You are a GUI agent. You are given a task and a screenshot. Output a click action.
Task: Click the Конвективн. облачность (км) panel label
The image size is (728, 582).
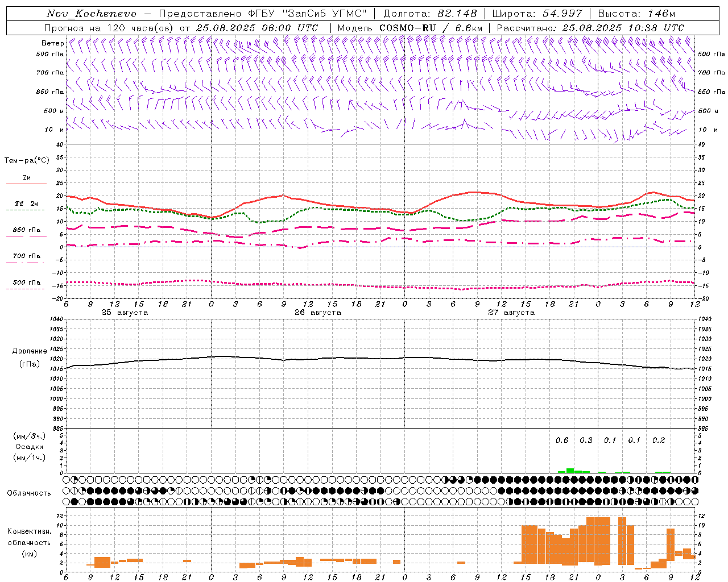coord(29,542)
